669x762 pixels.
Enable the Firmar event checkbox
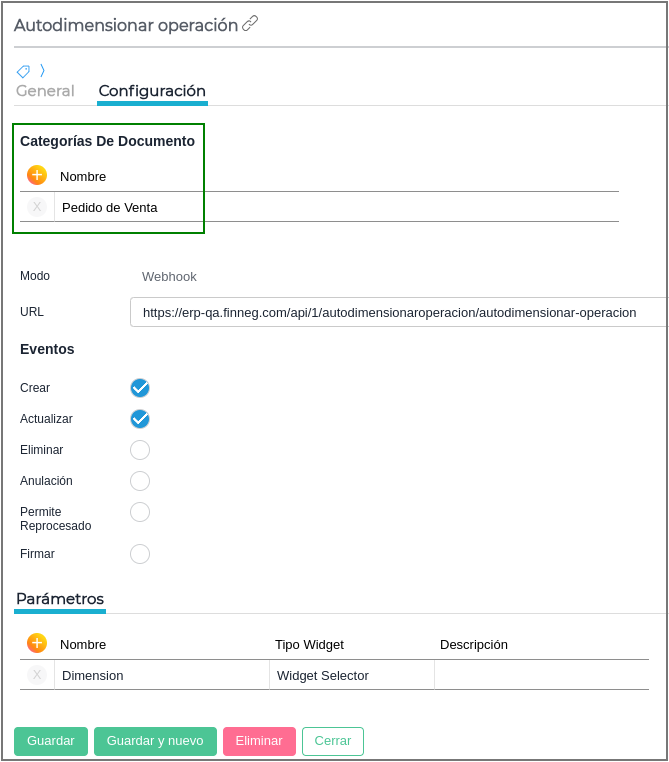(140, 554)
